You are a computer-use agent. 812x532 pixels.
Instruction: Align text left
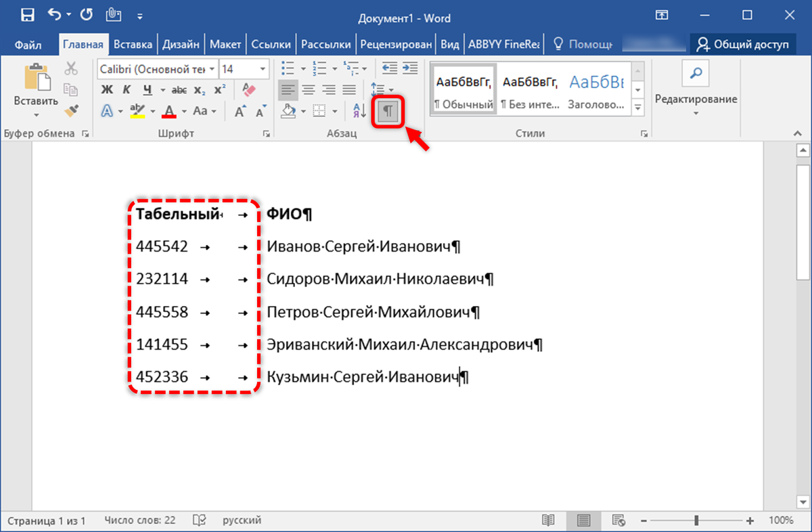click(x=288, y=90)
